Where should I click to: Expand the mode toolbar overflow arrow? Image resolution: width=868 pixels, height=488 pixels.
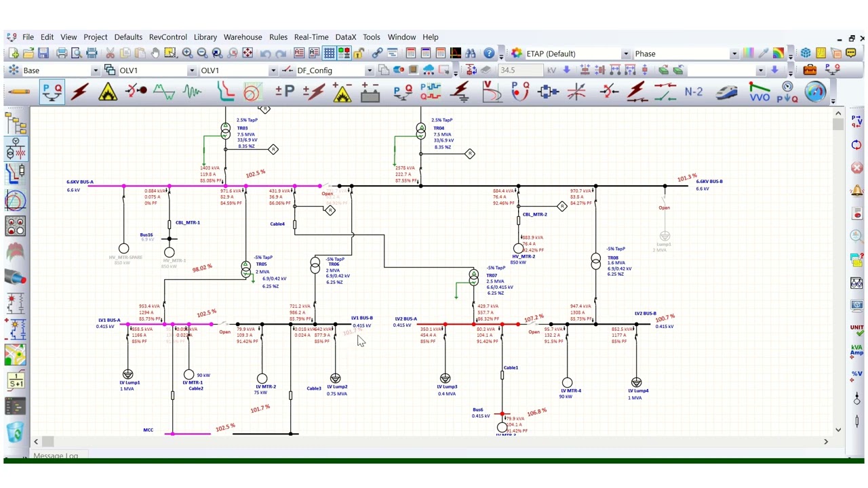click(833, 101)
